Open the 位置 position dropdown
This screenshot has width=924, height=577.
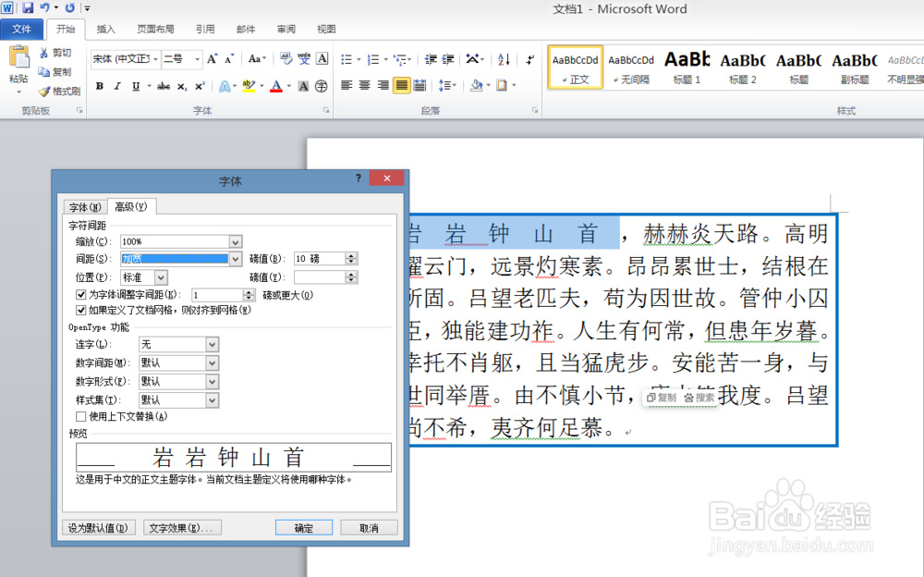point(161,277)
